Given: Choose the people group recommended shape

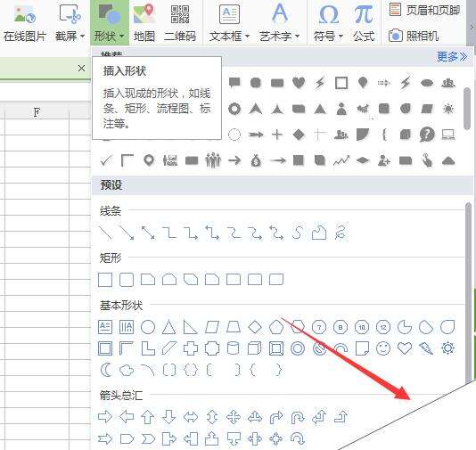Looking at the screenshot, I should coord(213,160).
